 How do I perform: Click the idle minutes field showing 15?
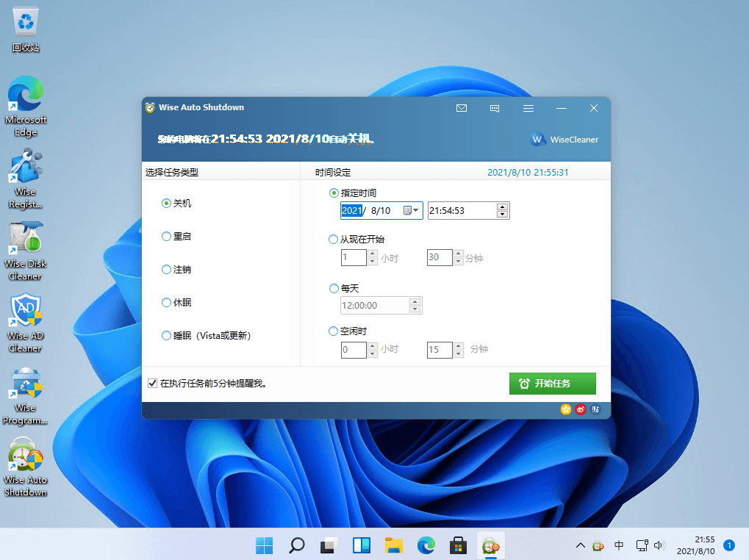[x=440, y=350]
